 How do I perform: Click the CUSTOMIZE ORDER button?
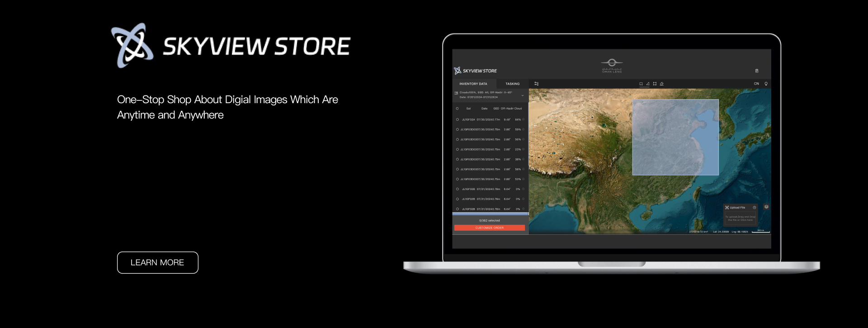pyautogui.click(x=490, y=228)
